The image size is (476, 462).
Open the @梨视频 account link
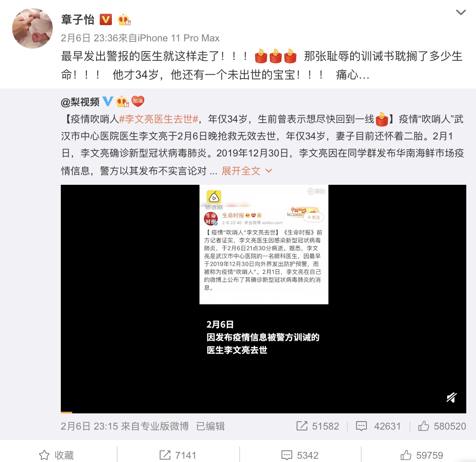pyautogui.click(x=80, y=102)
